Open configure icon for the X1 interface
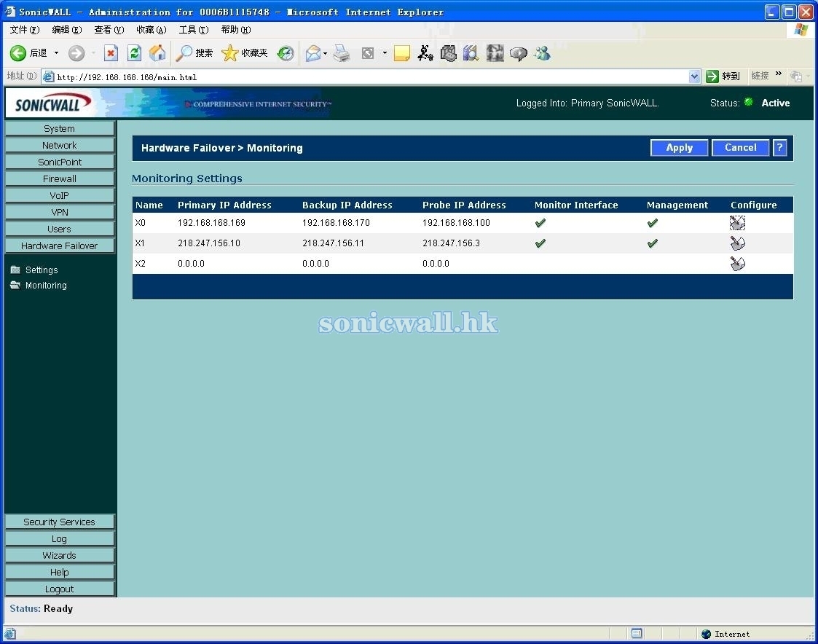 coord(737,243)
